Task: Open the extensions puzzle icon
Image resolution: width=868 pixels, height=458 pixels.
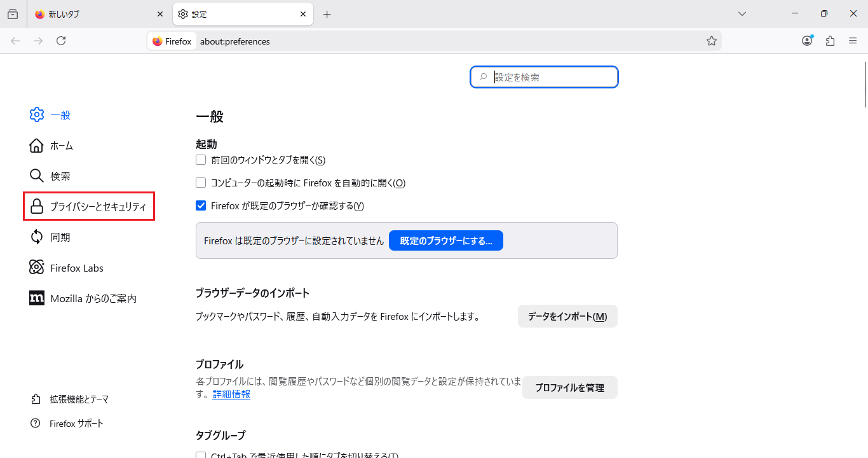Action: (830, 41)
